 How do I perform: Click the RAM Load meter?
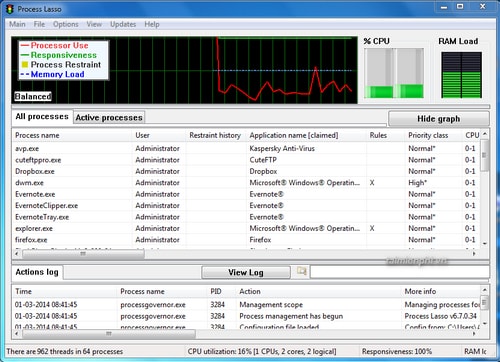tap(461, 75)
